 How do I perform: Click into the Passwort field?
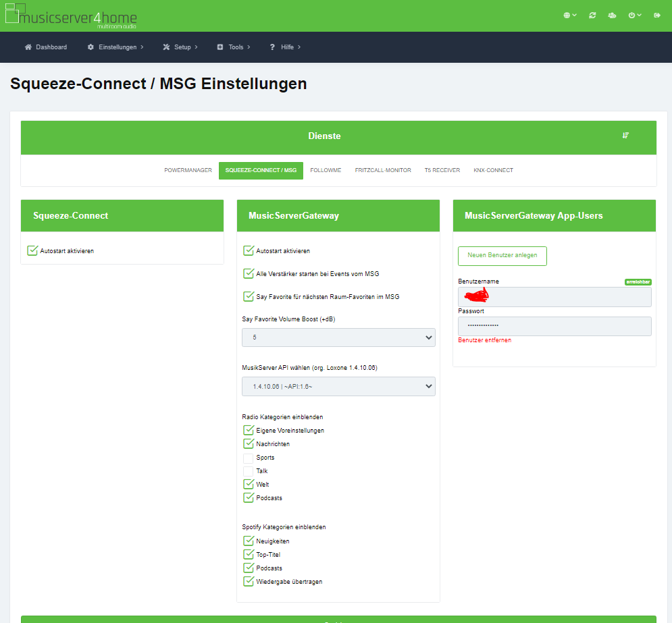554,326
